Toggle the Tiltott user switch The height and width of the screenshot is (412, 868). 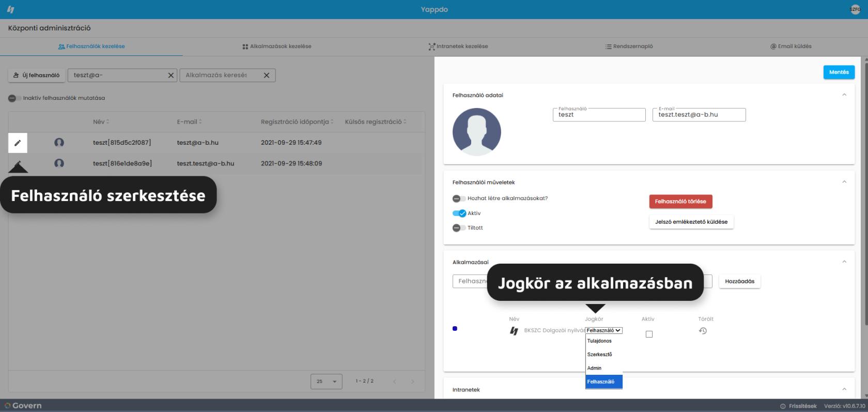pyautogui.click(x=459, y=228)
